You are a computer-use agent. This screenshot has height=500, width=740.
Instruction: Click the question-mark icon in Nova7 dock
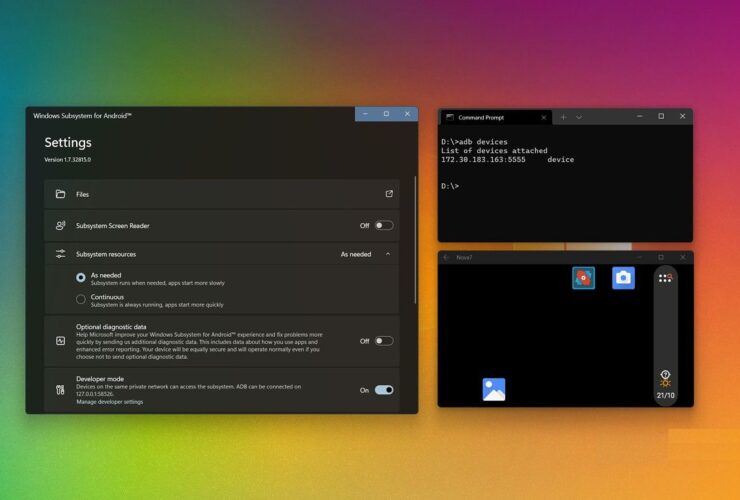[665, 374]
